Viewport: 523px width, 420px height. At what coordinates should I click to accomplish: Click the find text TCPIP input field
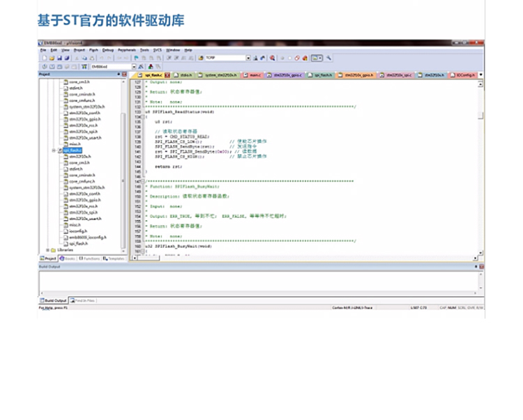(x=225, y=58)
